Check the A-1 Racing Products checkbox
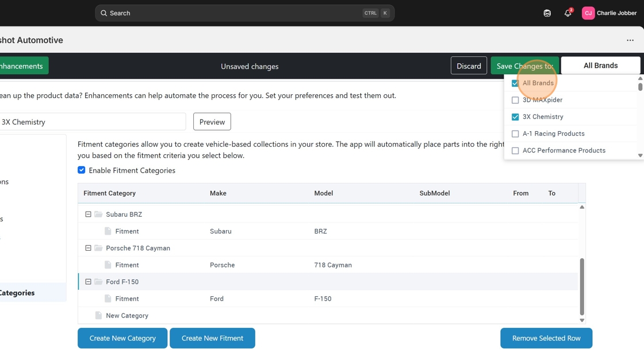Image resolution: width=644 pixels, height=360 pixels. tap(515, 133)
